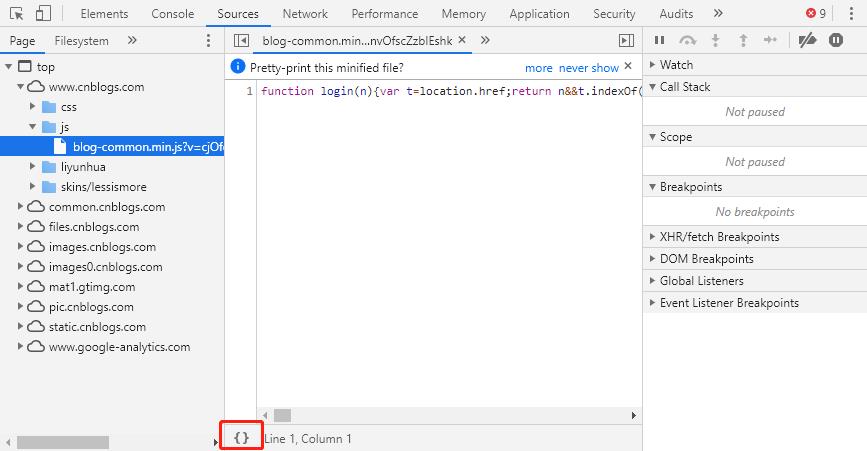The width and height of the screenshot is (867, 451).
Task: Switch to the Filesystem navigator tab
Action: pyautogui.click(x=81, y=41)
